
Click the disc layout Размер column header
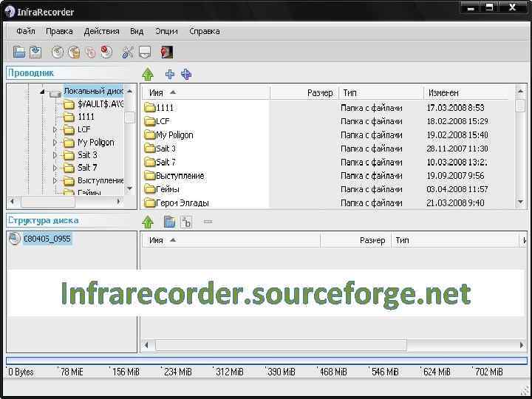coord(356,240)
